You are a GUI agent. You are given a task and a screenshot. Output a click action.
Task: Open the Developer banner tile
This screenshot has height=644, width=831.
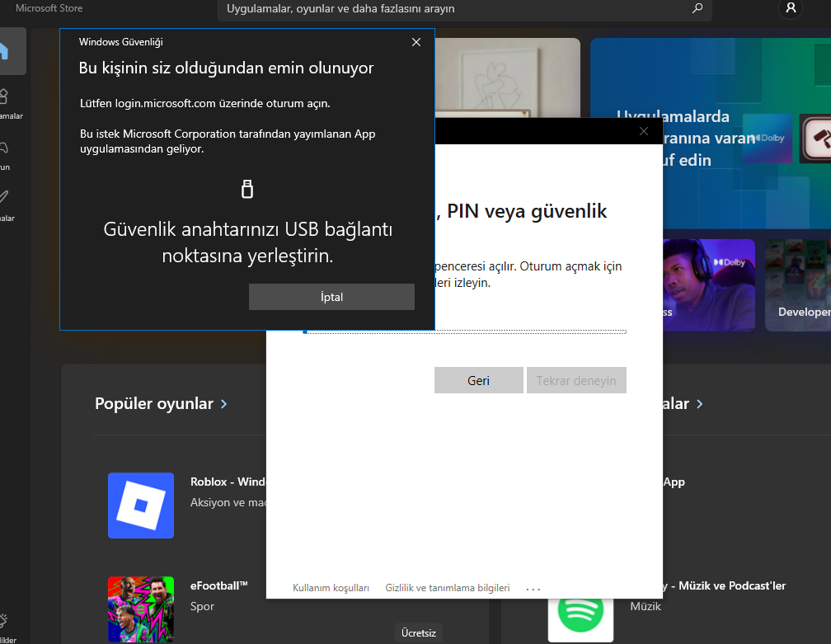[x=798, y=285]
